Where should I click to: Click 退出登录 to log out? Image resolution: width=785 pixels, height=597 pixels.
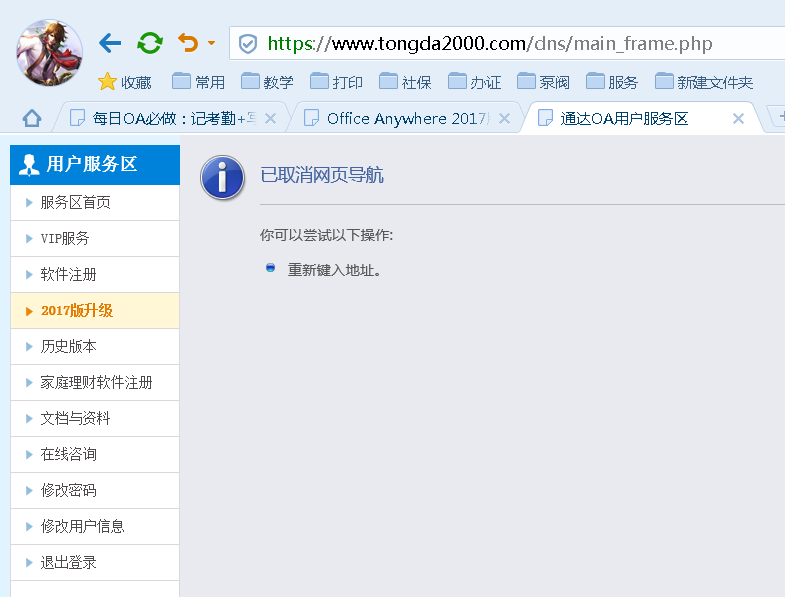tap(69, 563)
